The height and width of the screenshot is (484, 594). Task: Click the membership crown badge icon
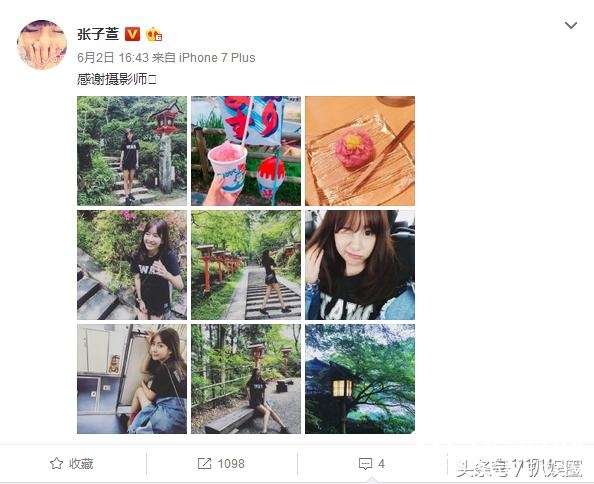(154, 34)
